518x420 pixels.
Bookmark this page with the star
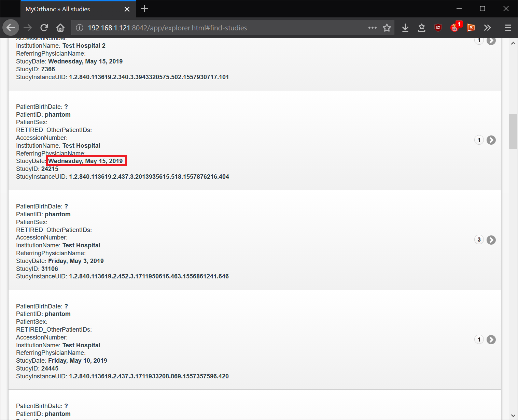(387, 28)
